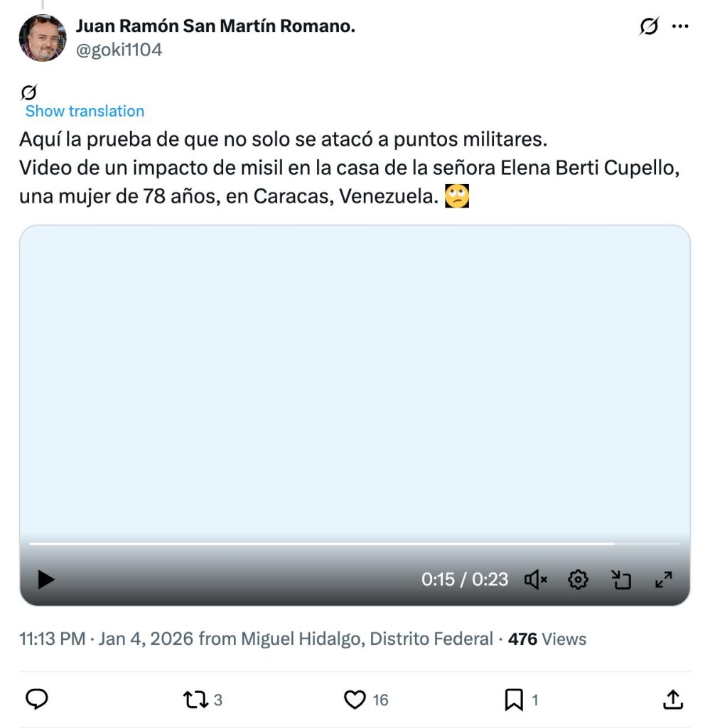Click the Grok icon in post header
The width and height of the screenshot is (710, 728).
648,27
